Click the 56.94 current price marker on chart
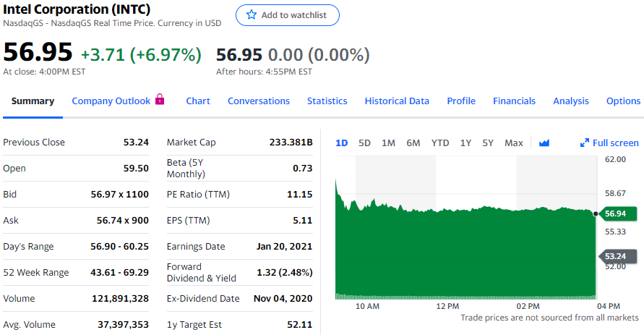The height and width of the screenshot is (335, 644). point(616,213)
